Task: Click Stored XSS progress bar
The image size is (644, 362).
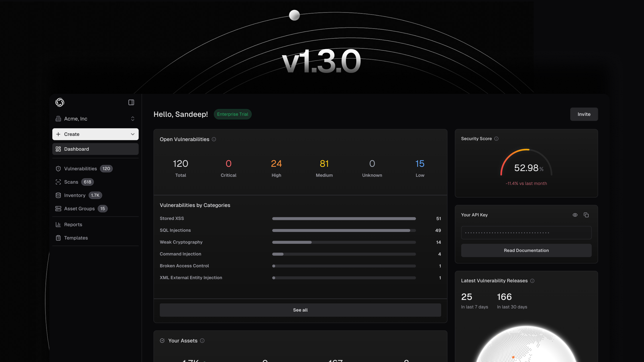Action: [x=344, y=219]
